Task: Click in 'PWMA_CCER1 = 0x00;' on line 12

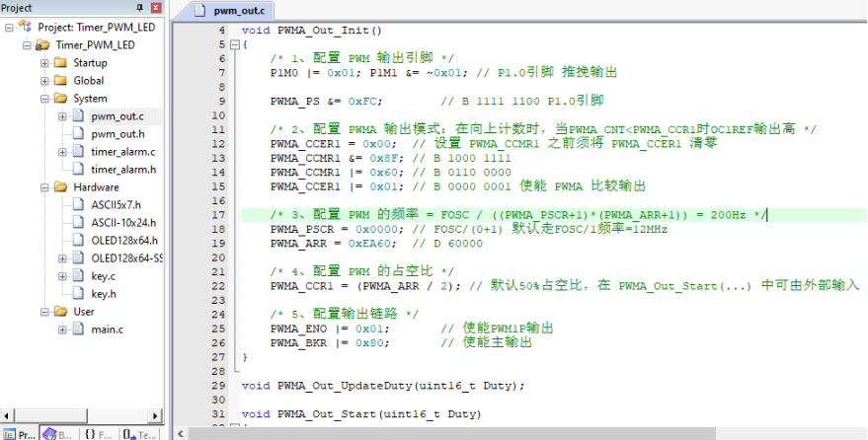Action: pos(333,144)
